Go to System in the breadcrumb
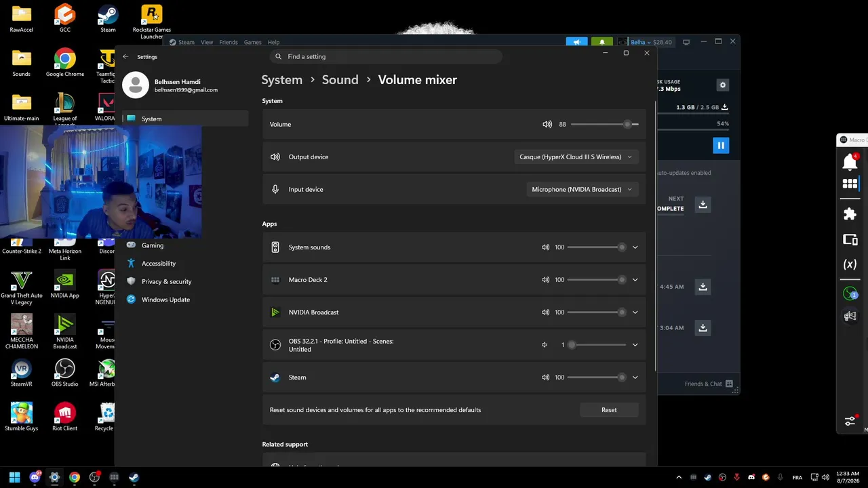868x488 pixels. click(x=282, y=80)
